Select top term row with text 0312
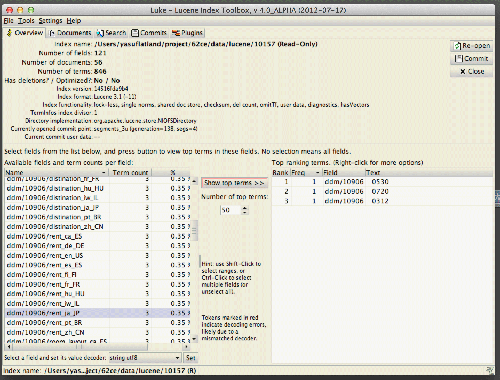 click(x=382, y=201)
